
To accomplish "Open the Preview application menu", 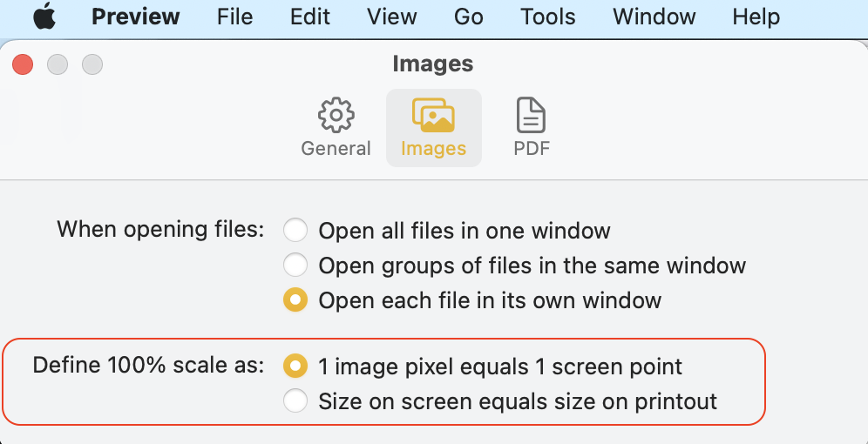I will point(135,17).
